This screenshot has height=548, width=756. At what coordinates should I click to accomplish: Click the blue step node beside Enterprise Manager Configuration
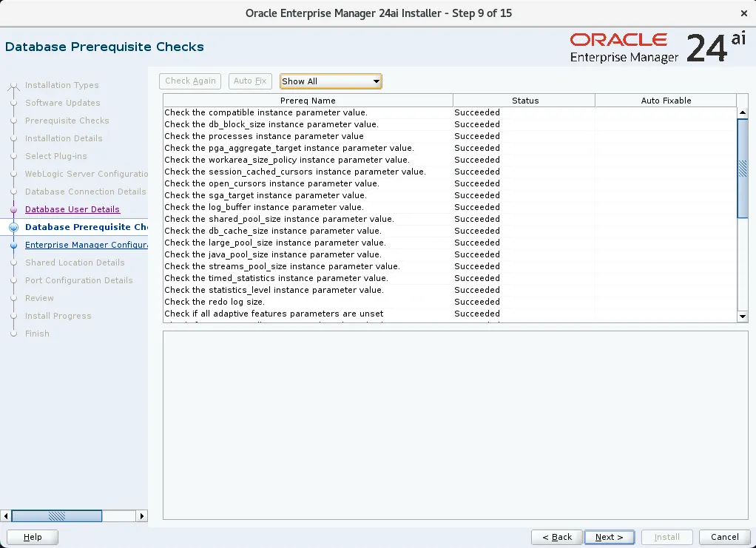tap(15, 245)
